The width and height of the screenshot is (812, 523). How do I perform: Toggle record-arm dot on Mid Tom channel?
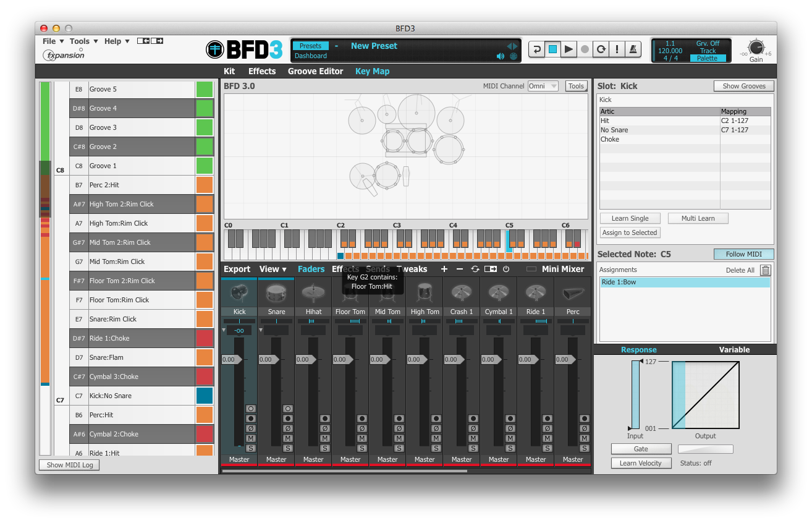(x=399, y=419)
